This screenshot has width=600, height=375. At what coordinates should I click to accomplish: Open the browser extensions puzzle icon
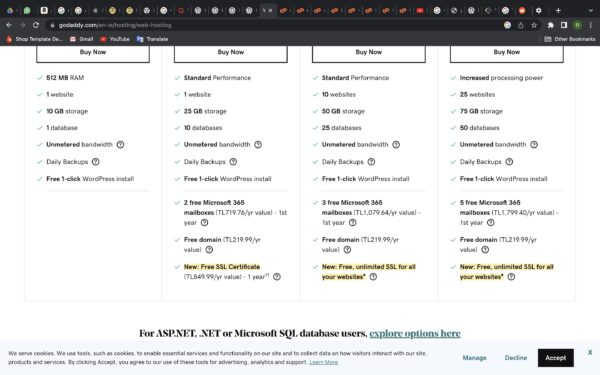pos(550,25)
